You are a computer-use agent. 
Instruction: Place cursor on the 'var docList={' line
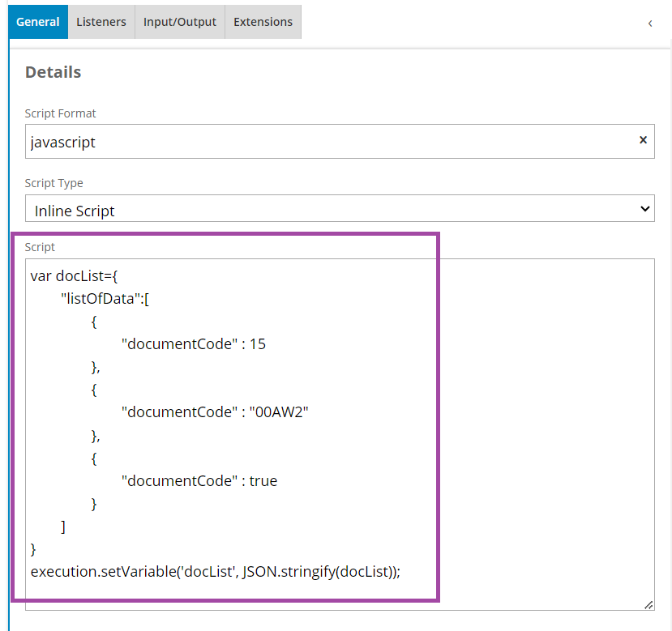click(x=75, y=275)
